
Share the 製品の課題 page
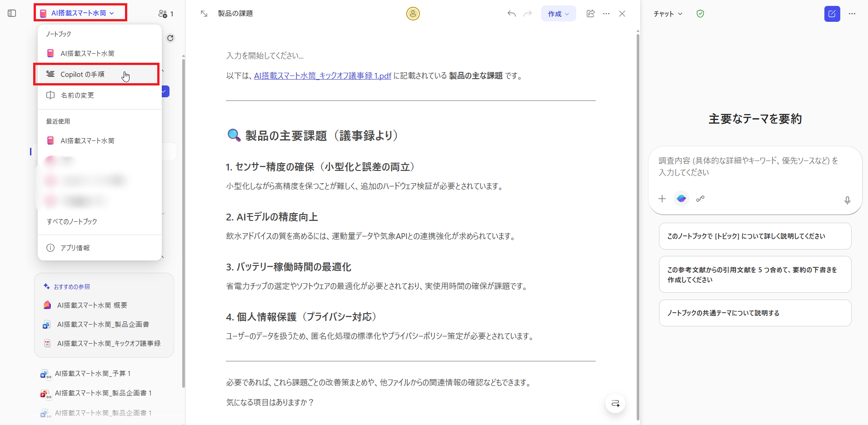[590, 14]
